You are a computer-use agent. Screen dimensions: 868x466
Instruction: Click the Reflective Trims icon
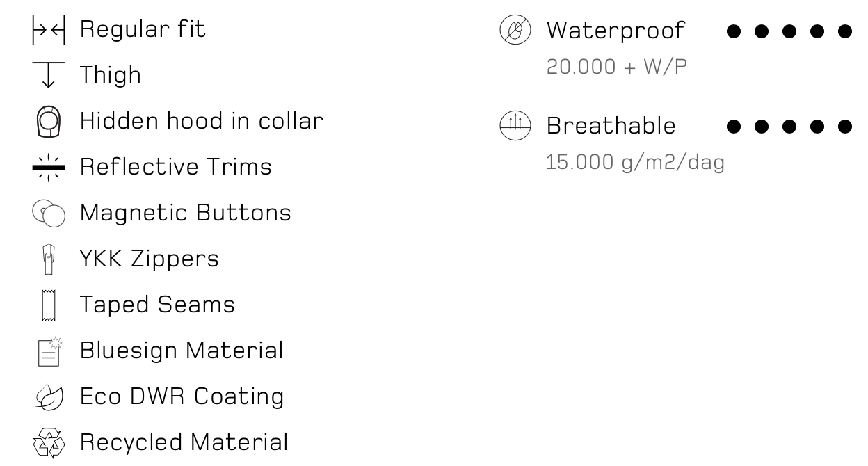[x=49, y=167]
